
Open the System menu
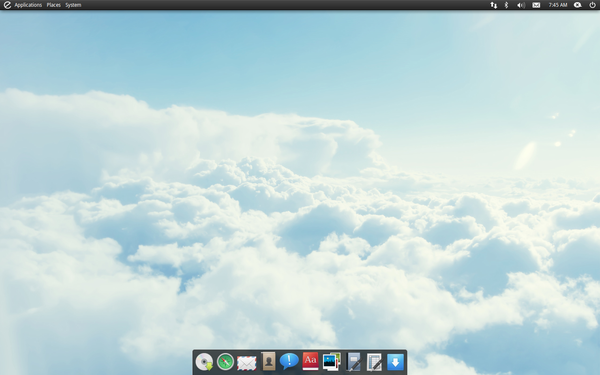(73, 5)
